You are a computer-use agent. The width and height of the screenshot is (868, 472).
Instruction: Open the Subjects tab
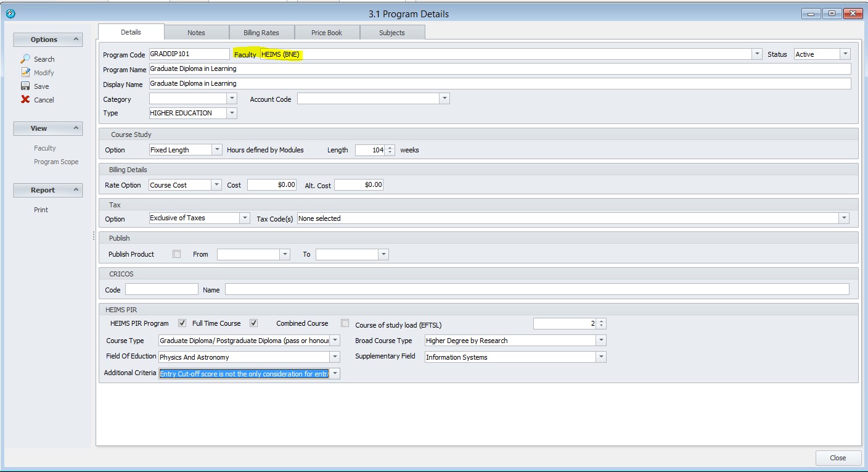392,33
